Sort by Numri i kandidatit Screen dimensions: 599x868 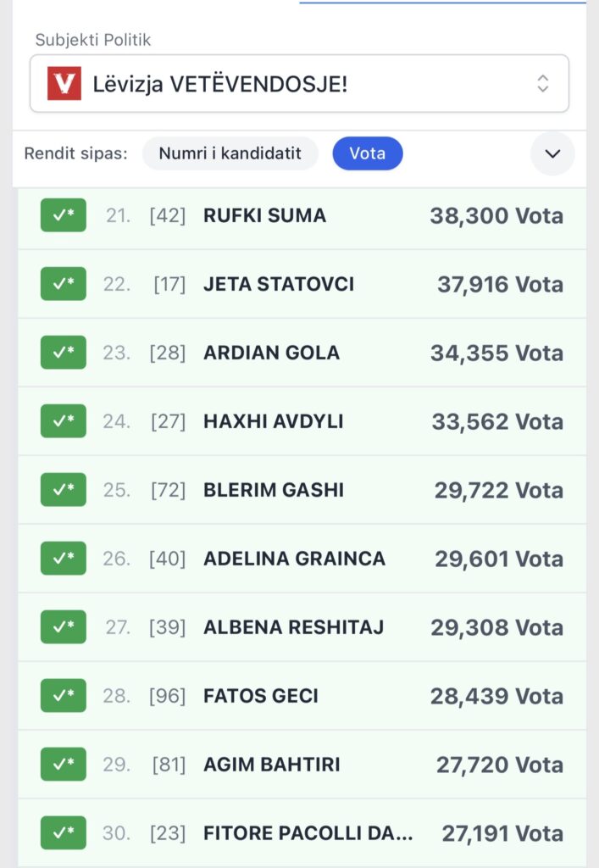230,153
